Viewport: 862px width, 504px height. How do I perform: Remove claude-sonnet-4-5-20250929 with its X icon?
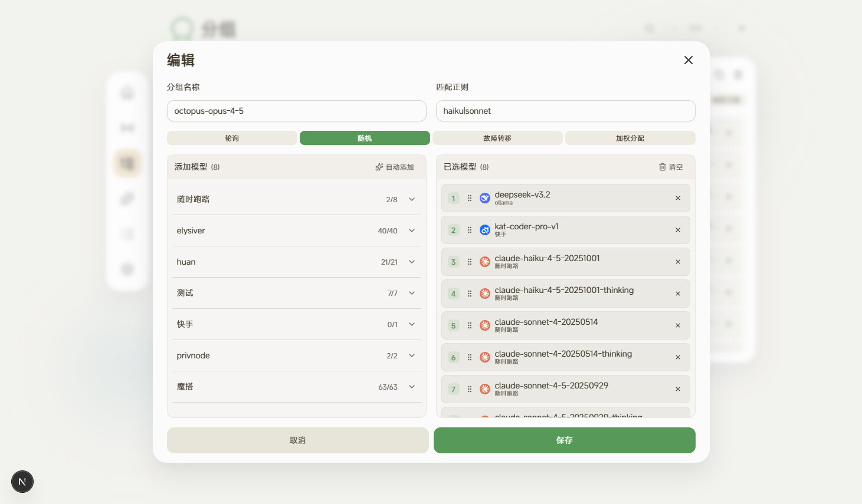[678, 389]
